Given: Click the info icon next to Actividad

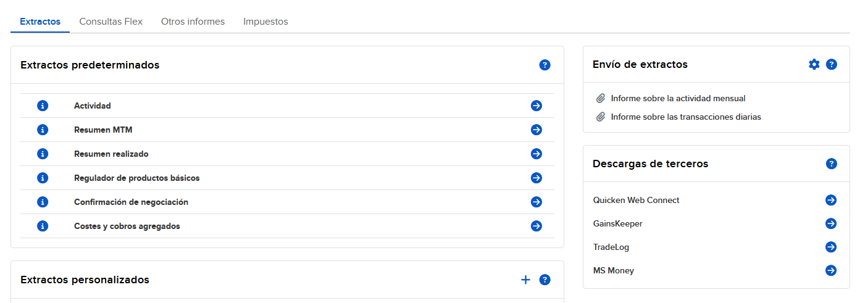Looking at the screenshot, I should click(x=43, y=106).
